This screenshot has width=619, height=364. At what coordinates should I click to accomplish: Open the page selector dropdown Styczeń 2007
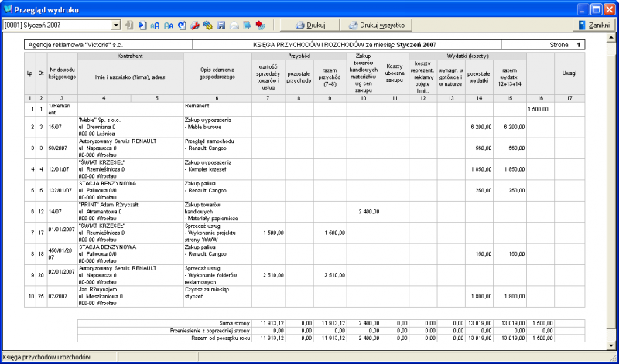point(115,26)
